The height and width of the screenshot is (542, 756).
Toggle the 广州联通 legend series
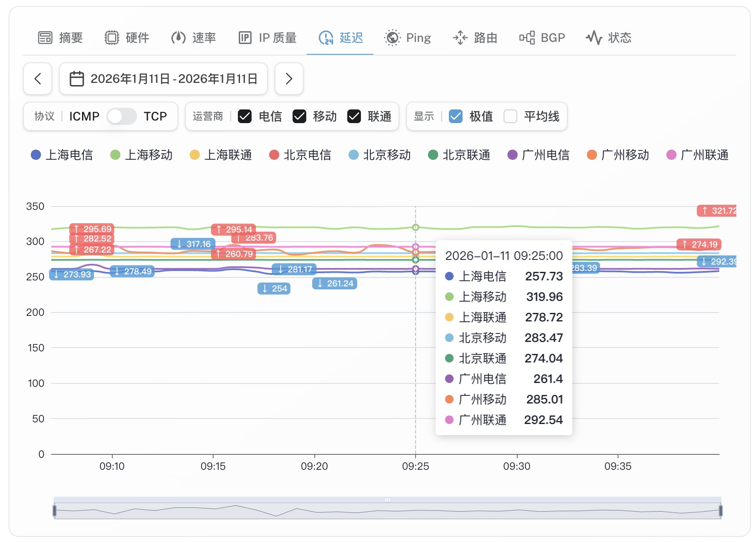[697, 155]
